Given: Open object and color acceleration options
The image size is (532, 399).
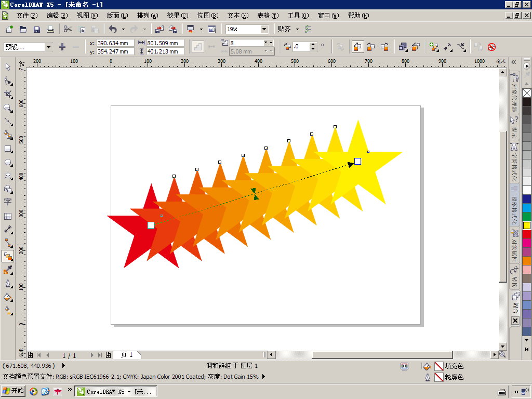Looking at the screenshot, I should pyautogui.click(x=403, y=47).
